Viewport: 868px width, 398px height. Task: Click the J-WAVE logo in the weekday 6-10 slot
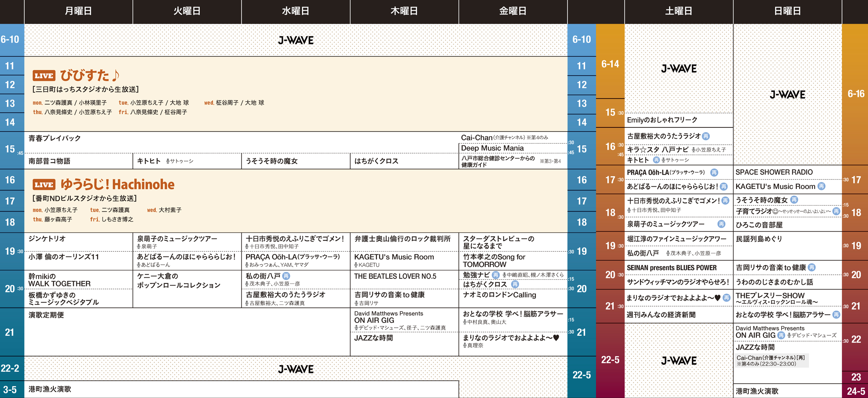coord(295,40)
